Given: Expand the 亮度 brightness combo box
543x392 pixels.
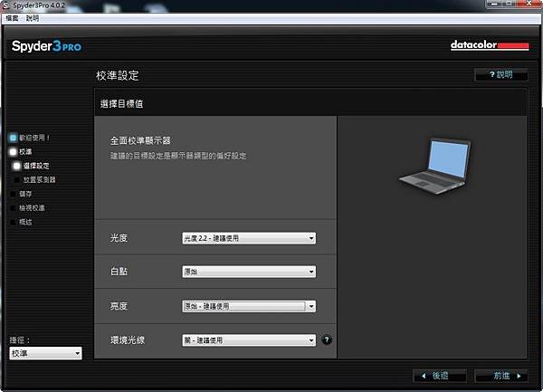Looking at the screenshot, I should click(x=249, y=306).
